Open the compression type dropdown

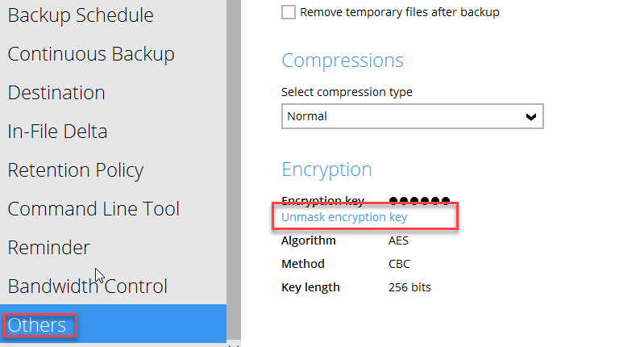(x=413, y=116)
